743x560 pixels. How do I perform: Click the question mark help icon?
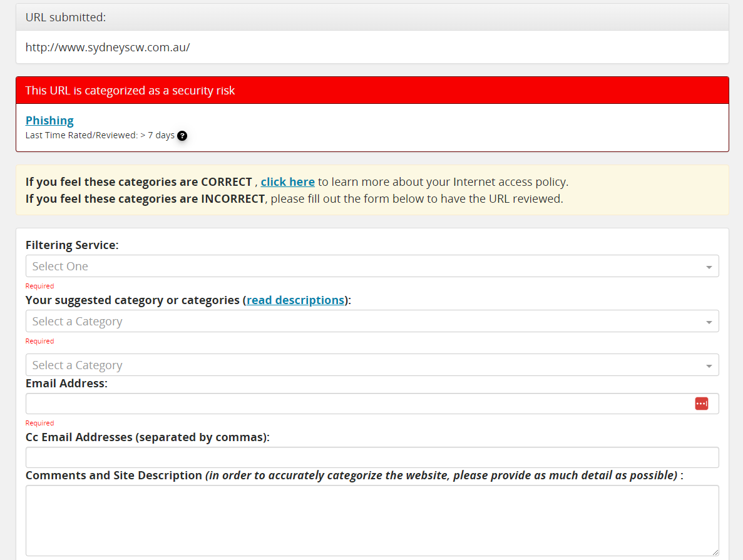pos(182,135)
